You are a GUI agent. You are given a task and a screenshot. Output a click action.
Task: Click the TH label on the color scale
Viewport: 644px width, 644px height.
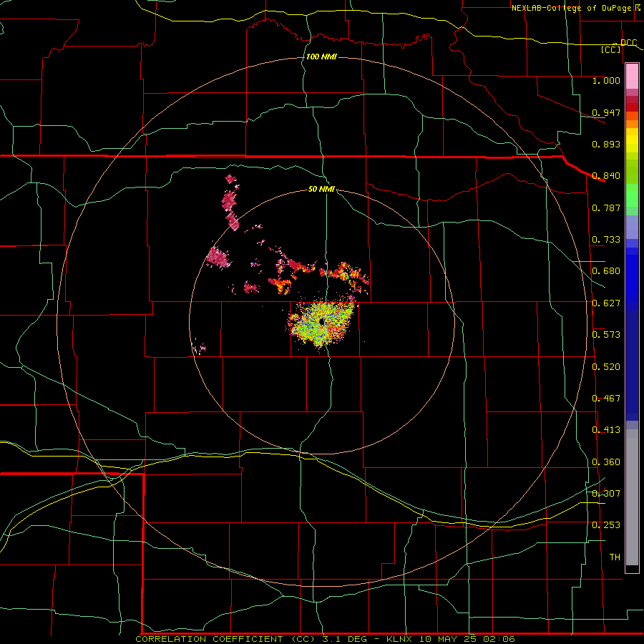[x=615, y=557]
